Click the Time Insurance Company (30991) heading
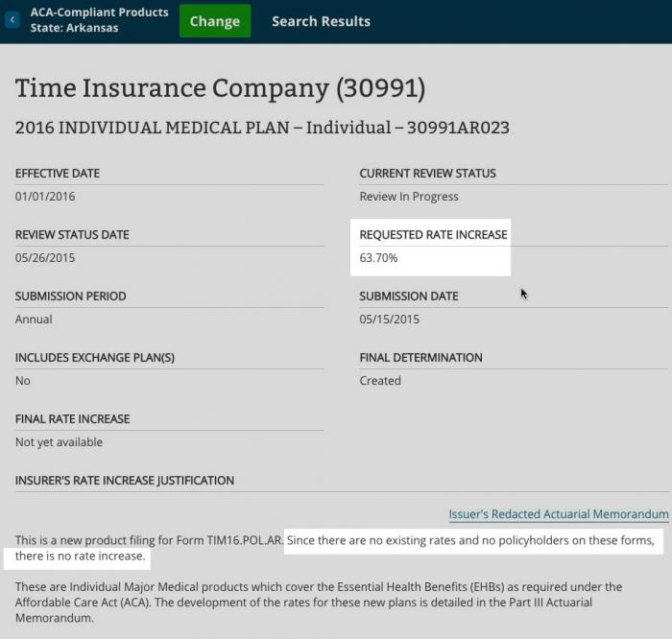The image size is (672, 639). 220,88
